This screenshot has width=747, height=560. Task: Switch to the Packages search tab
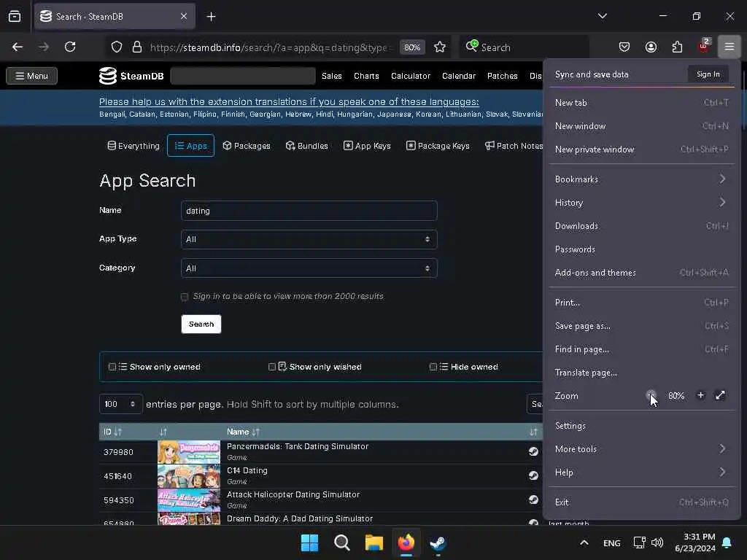point(247,146)
